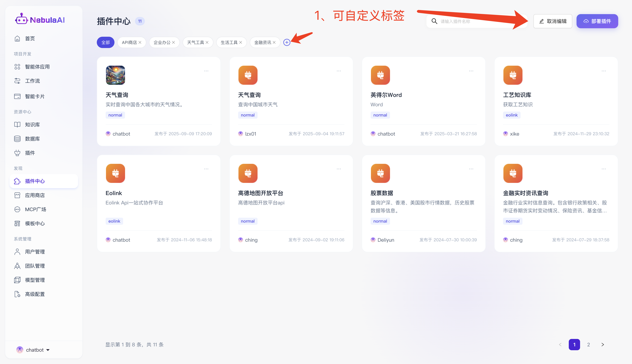This screenshot has height=364, width=632.
Task: Open more options on 股票数据 card
Action: [471, 169]
